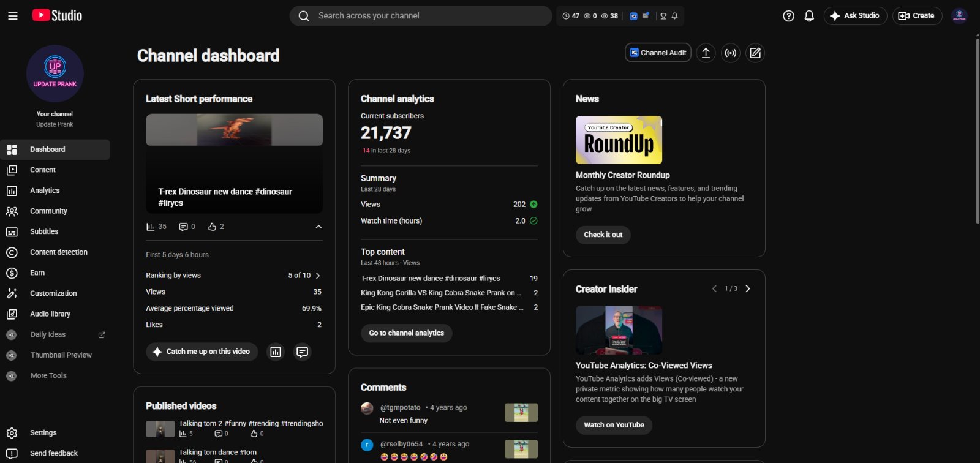Click Send feedback in the sidebar

click(55, 453)
